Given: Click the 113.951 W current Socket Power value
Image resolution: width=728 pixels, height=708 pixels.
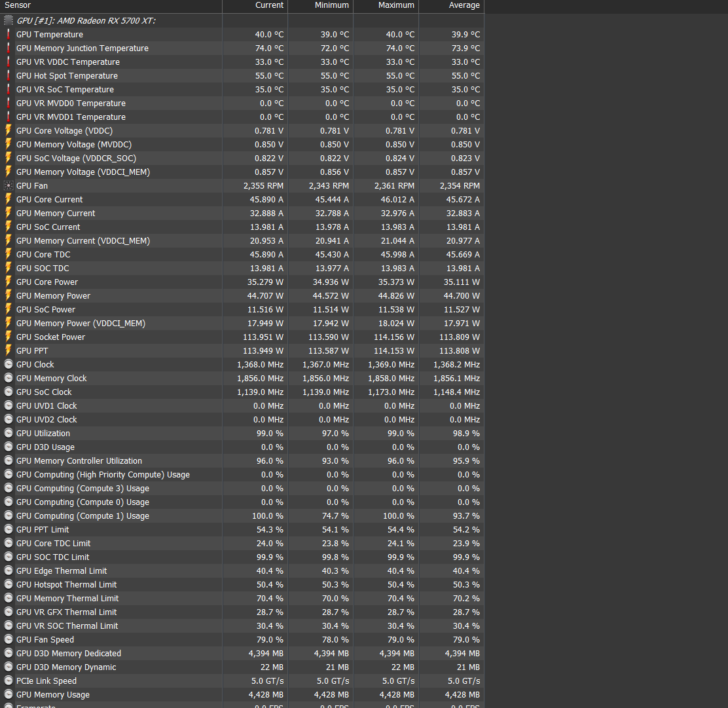Looking at the screenshot, I should point(263,337).
